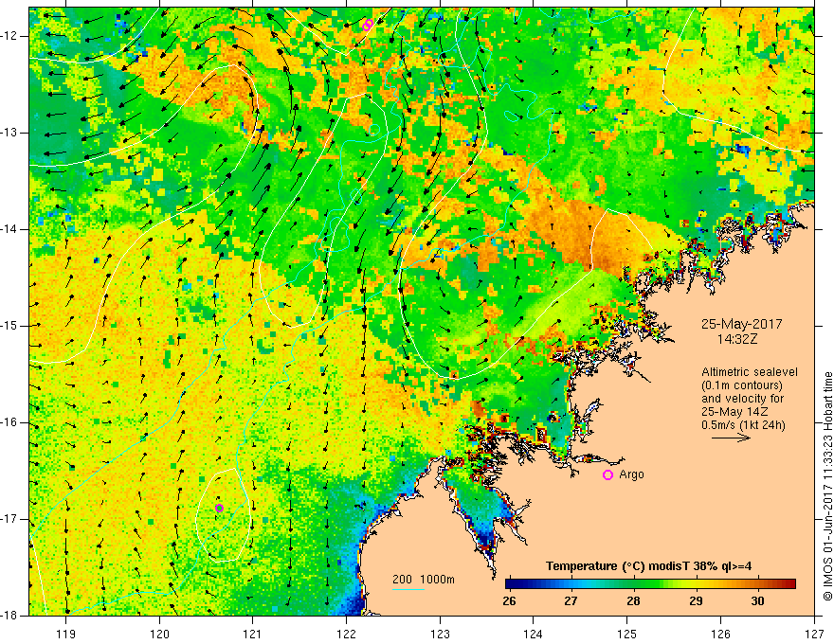Click the '200' isobath depth label
Image resolution: width=834 pixels, height=644 pixels.
(403, 580)
